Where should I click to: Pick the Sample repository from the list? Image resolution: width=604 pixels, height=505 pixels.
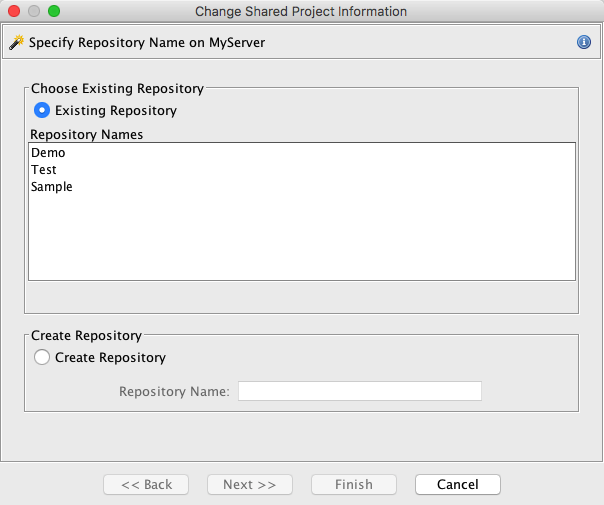pos(52,187)
